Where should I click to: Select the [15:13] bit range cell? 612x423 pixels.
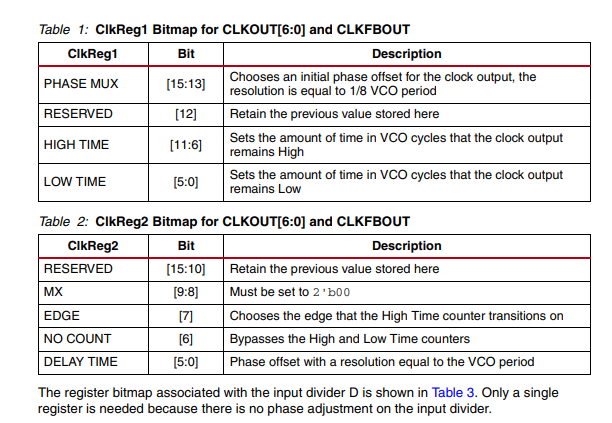pos(186,84)
